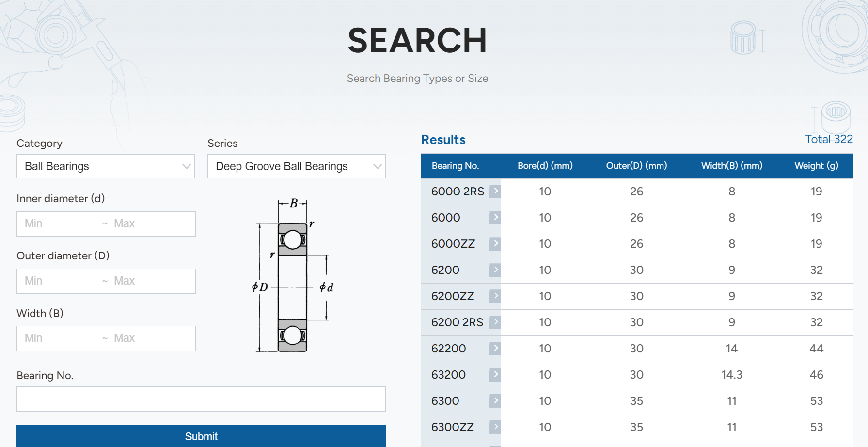Submit the bearing search form
This screenshot has width=868, height=447.
pyautogui.click(x=201, y=436)
